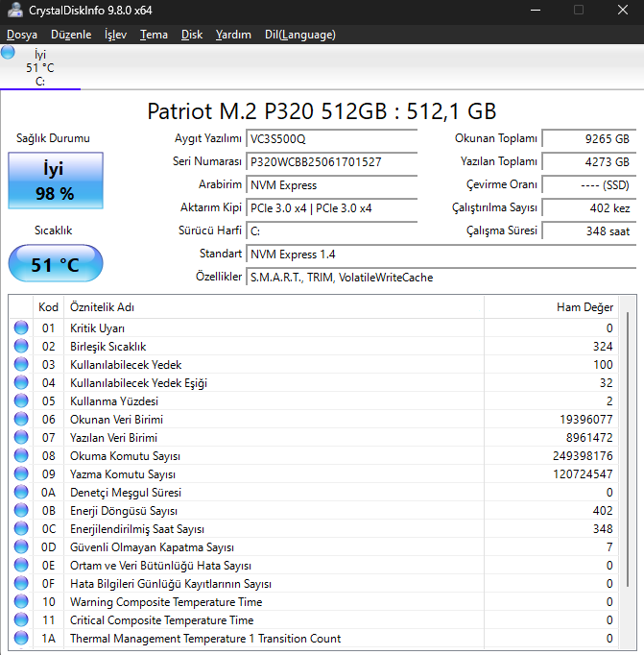Open the Düzenle menu

(71, 35)
